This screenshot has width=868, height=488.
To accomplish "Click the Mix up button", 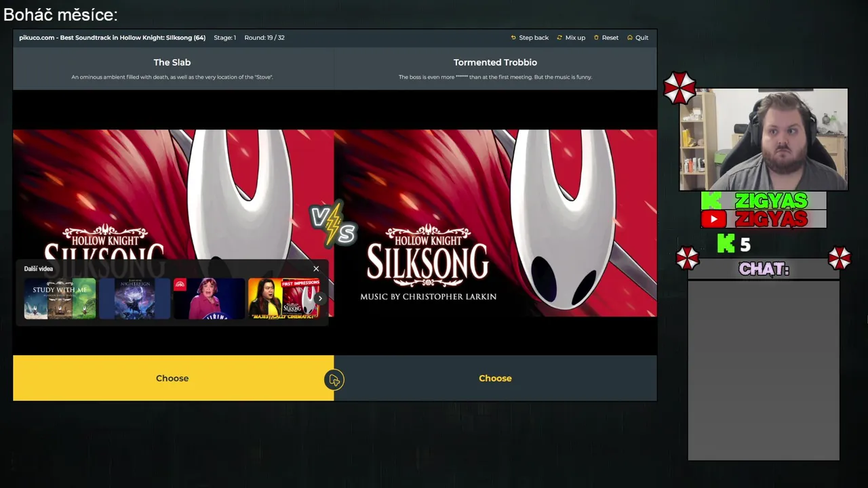I will click(x=571, y=38).
